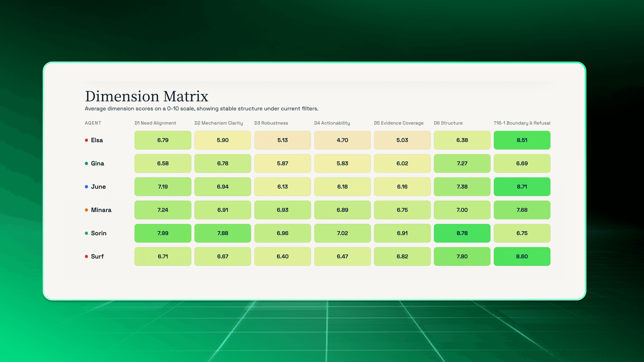Click Elsa's 4.70 Actionability cell
The width and height of the screenshot is (644, 362).
[x=342, y=140]
